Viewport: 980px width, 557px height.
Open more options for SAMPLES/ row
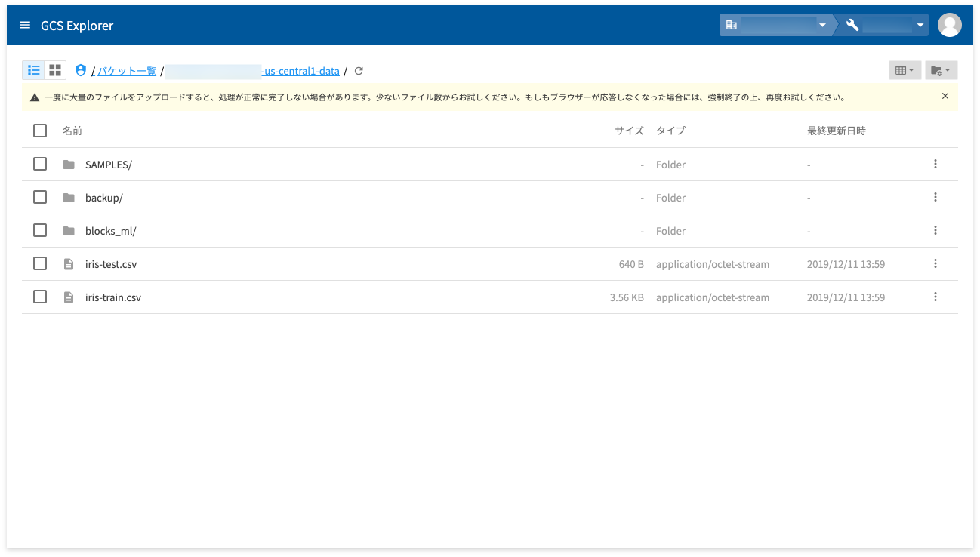pos(935,164)
